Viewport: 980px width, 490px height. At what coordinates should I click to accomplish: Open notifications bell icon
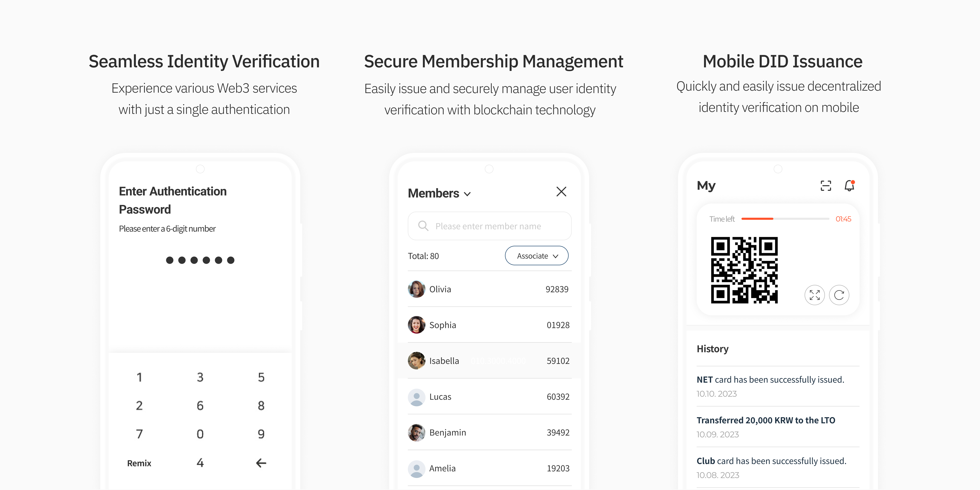[849, 186]
